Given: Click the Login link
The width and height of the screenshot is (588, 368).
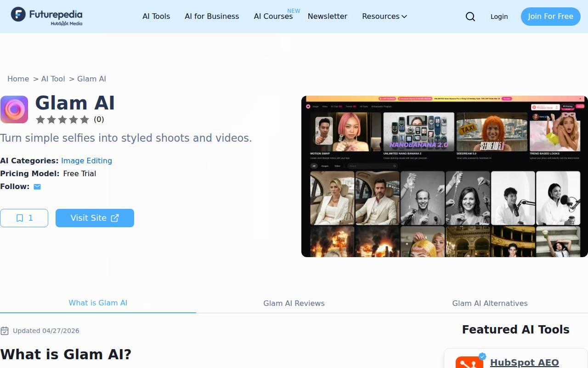Looking at the screenshot, I should coord(499,17).
